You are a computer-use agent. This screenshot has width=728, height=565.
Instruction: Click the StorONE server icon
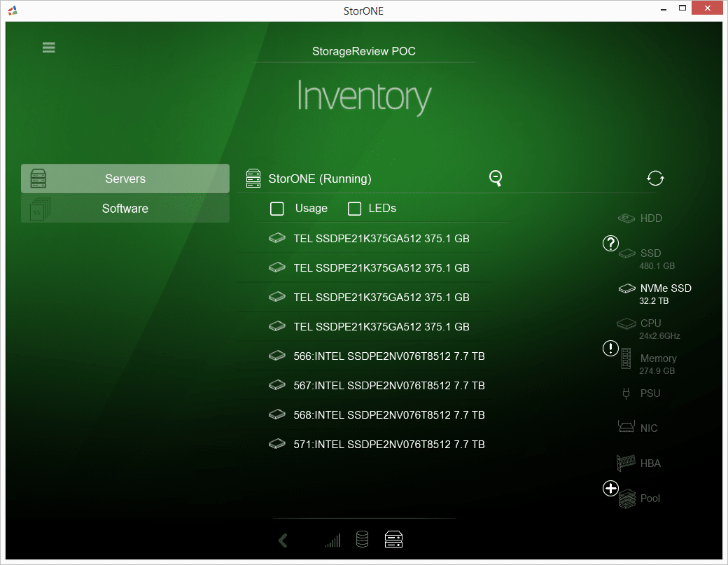pyautogui.click(x=253, y=179)
